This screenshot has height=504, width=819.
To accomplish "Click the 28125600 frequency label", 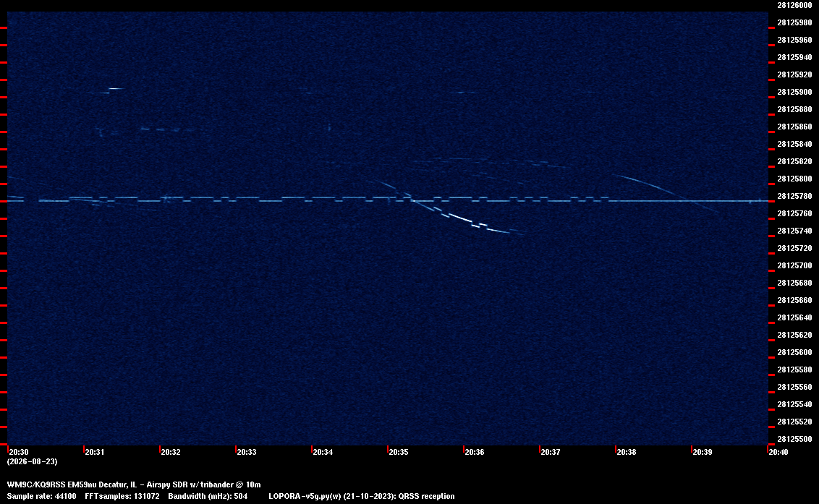I will [x=794, y=352].
